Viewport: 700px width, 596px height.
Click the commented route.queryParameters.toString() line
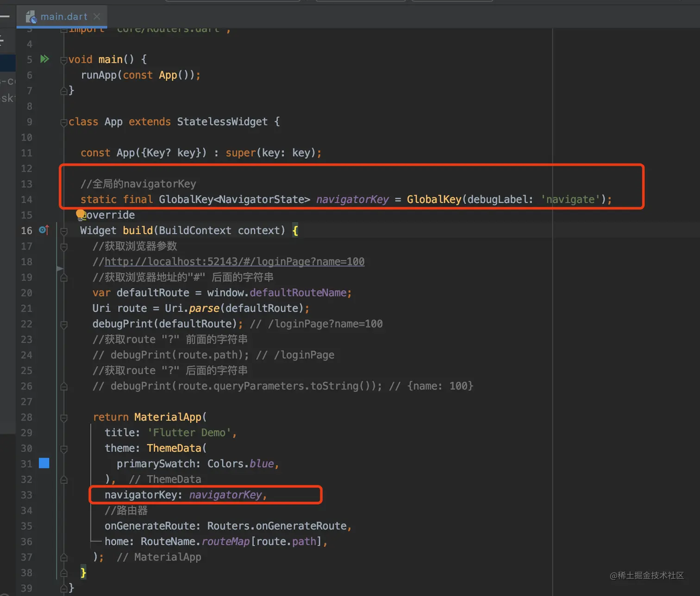point(283,386)
